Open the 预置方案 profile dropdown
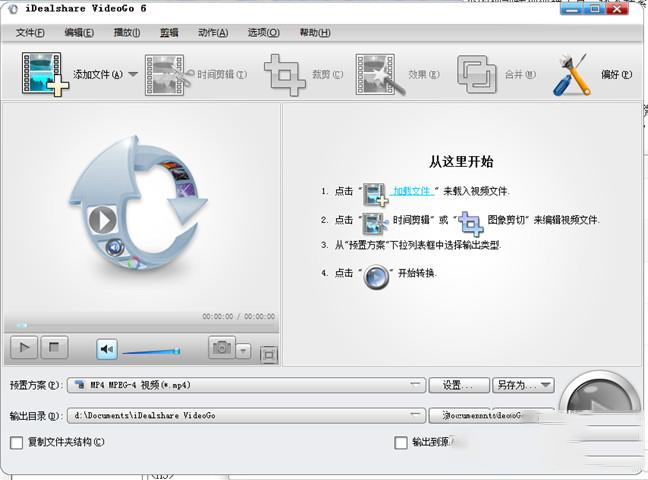Screen dimensions: 648x480 click(246, 385)
